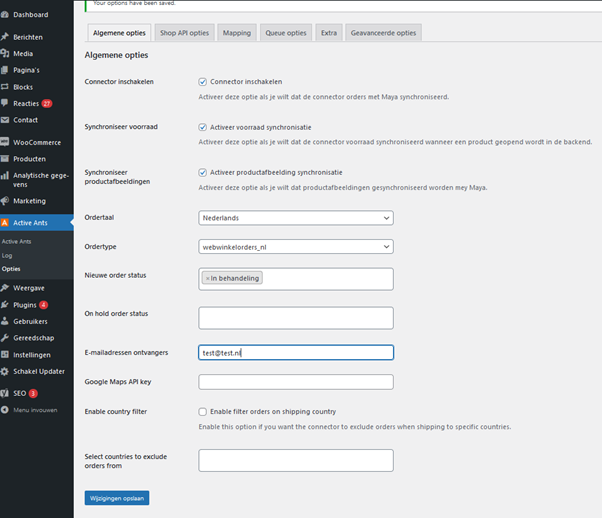
Task: Click the SEO icon in sidebar
Action: pos(6,393)
